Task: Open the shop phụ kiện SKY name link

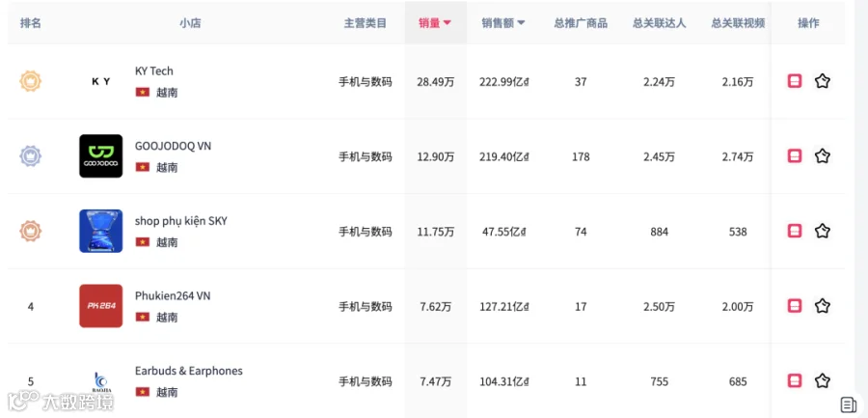Action: pos(181,221)
